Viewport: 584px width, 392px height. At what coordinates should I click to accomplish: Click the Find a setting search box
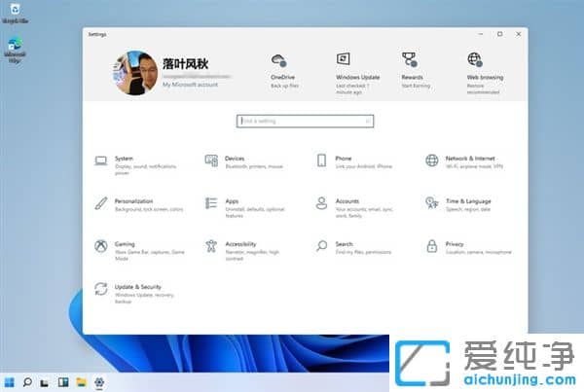coord(305,121)
